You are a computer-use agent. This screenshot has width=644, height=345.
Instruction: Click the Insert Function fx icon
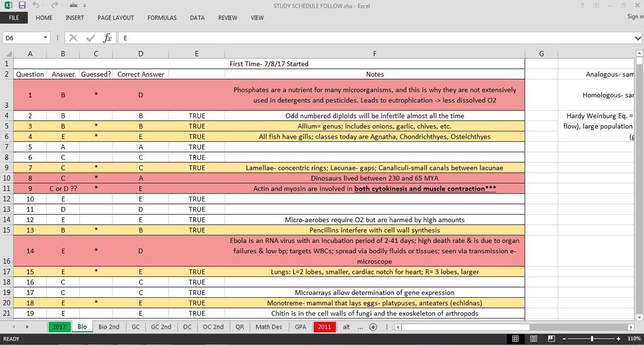tap(107, 38)
